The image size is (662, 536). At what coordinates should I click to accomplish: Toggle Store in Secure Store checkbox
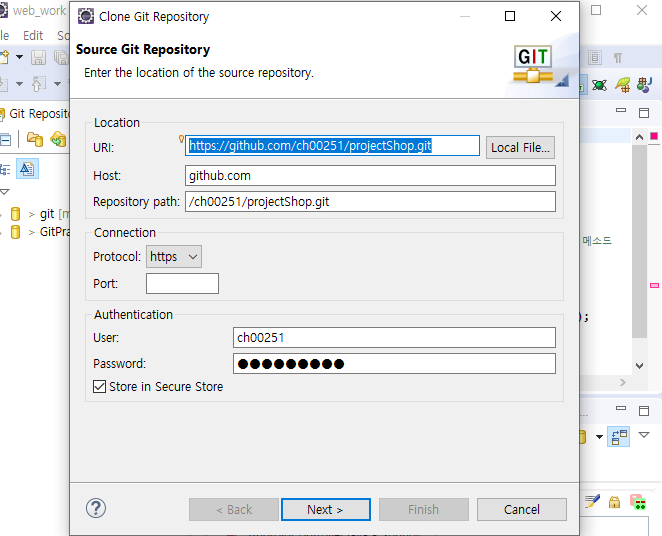tap(100, 386)
